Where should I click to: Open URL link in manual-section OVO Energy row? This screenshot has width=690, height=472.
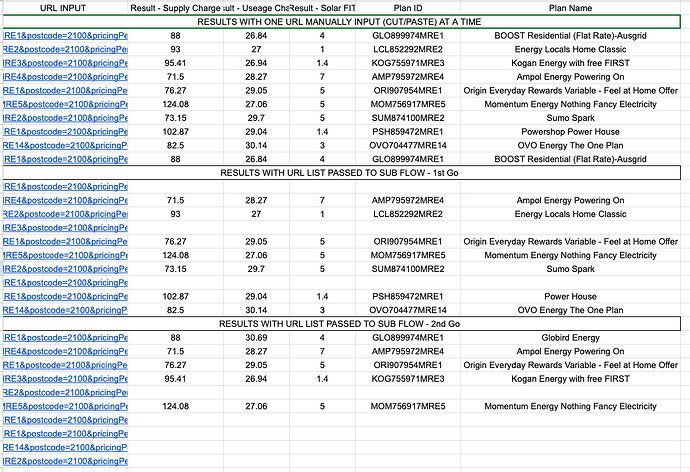pos(65,145)
